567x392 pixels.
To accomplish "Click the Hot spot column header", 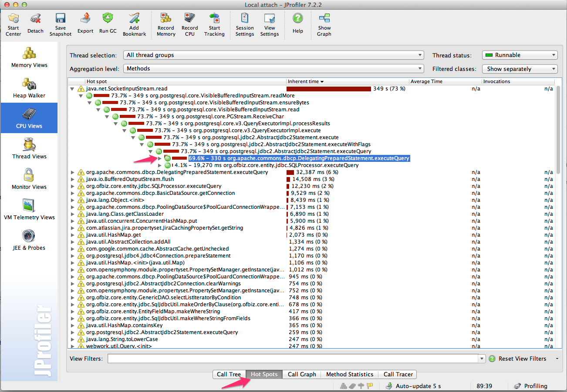I will pos(185,81).
